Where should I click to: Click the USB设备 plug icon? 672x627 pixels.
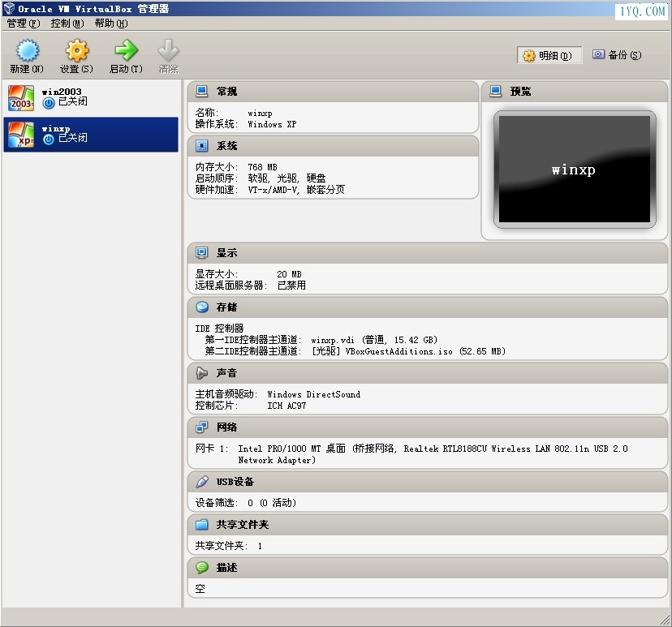[202, 482]
